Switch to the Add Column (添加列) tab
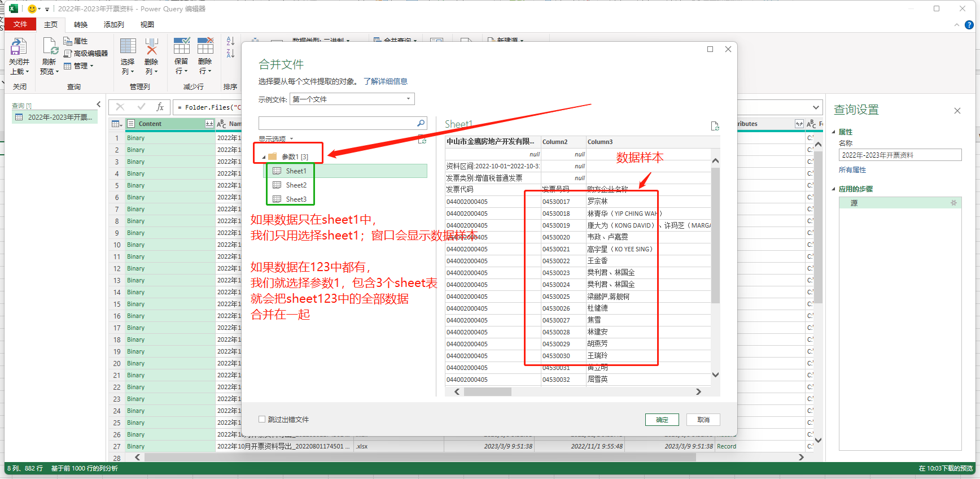 point(114,25)
